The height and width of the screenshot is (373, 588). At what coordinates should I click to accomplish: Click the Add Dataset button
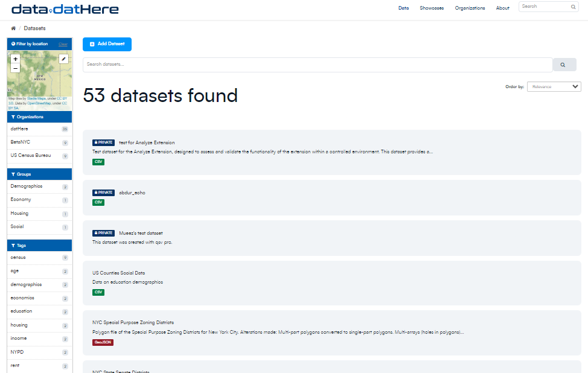coord(107,44)
